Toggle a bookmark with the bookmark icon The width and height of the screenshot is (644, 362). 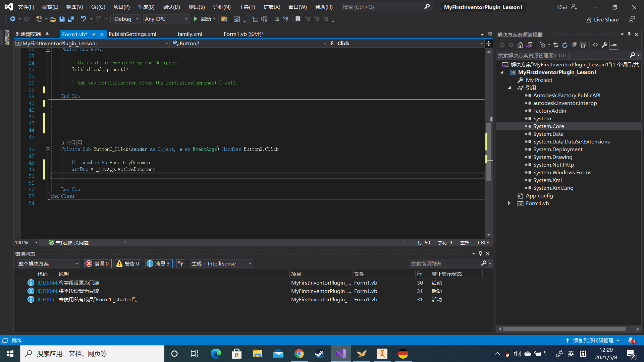pyautogui.click(x=298, y=19)
